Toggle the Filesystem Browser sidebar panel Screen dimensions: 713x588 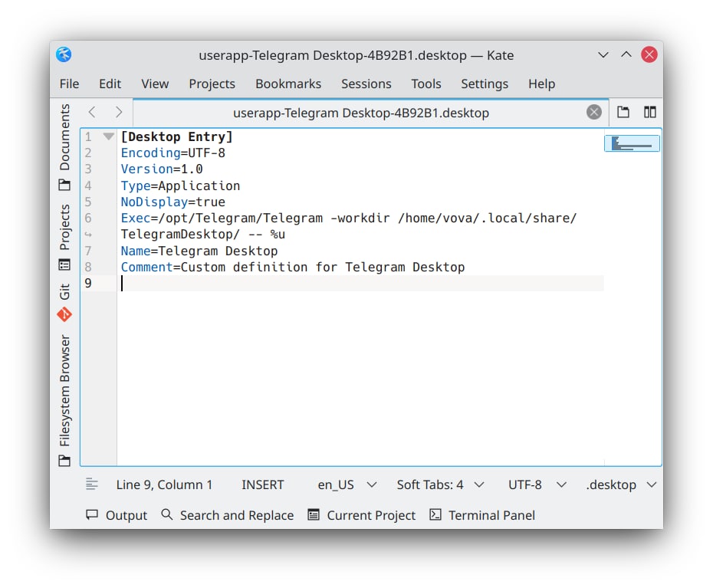64,401
